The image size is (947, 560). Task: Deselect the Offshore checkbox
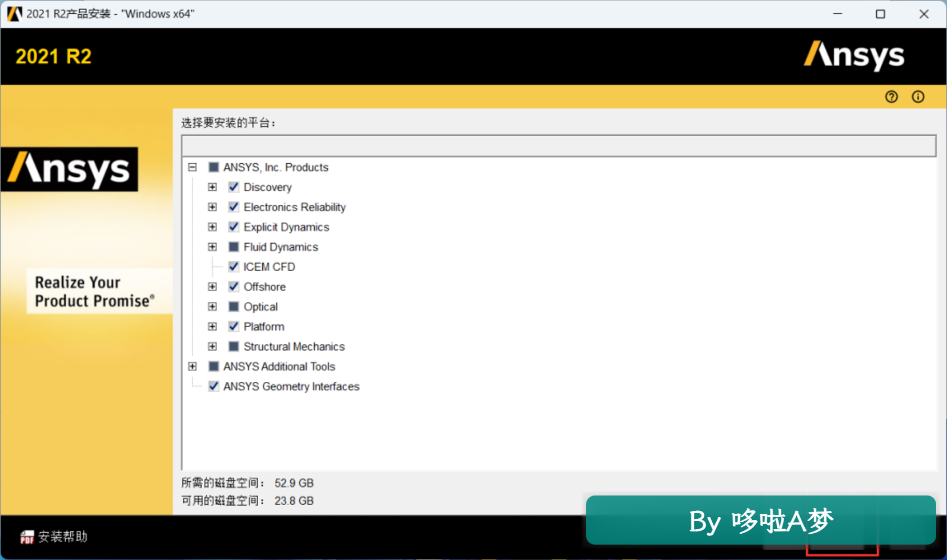point(234,287)
